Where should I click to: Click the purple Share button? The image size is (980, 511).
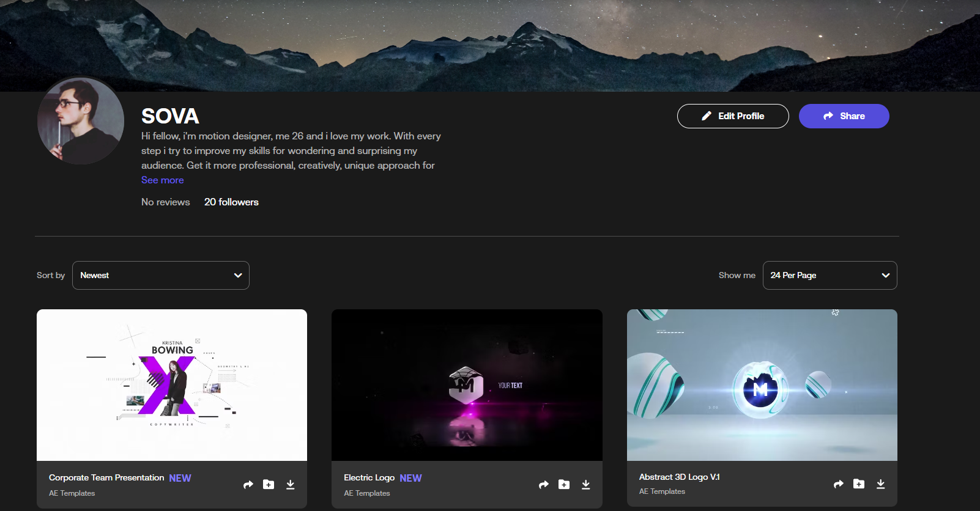click(x=844, y=116)
